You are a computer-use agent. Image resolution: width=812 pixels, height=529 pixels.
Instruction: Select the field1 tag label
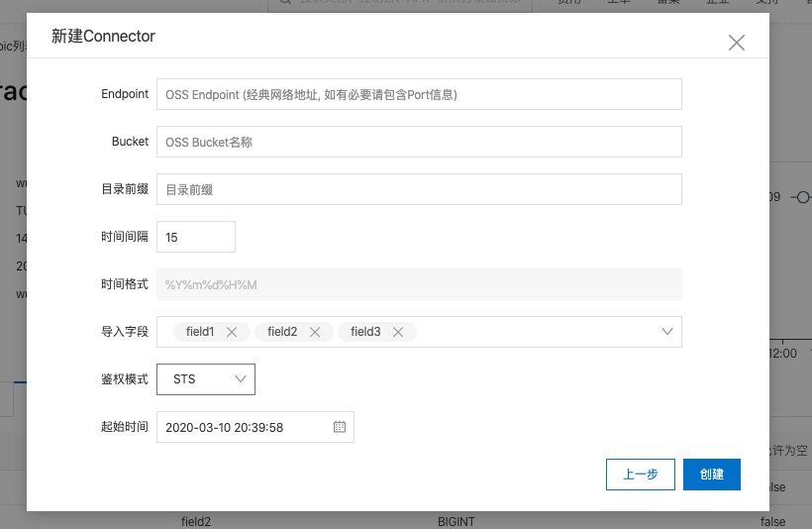click(200, 332)
